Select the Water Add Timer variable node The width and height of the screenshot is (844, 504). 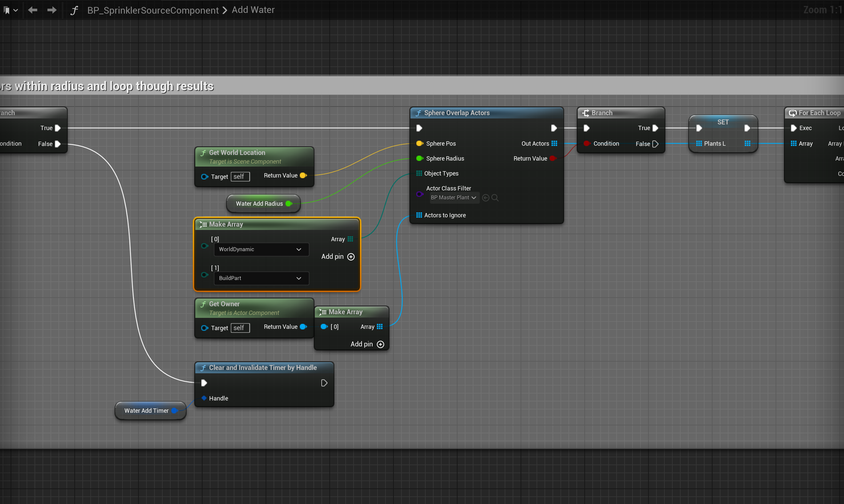click(146, 411)
